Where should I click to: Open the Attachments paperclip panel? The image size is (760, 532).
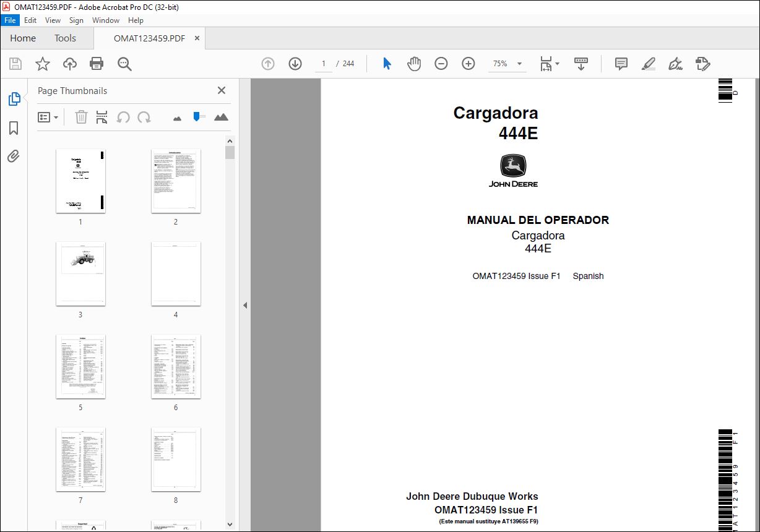pyautogui.click(x=14, y=157)
